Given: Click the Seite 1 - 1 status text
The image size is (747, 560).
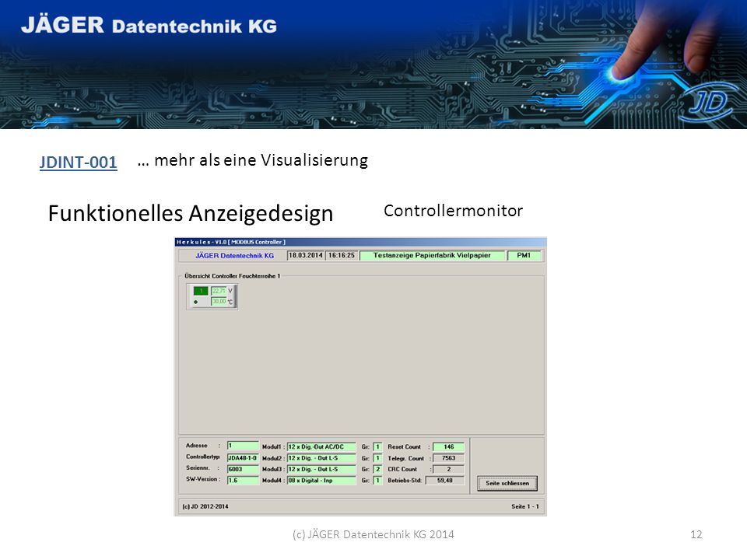Looking at the screenshot, I should (x=525, y=506).
